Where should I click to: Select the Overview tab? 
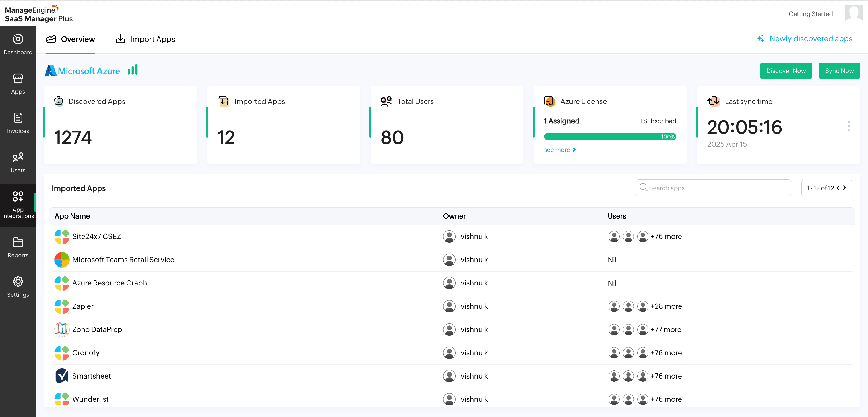coord(71,39)
